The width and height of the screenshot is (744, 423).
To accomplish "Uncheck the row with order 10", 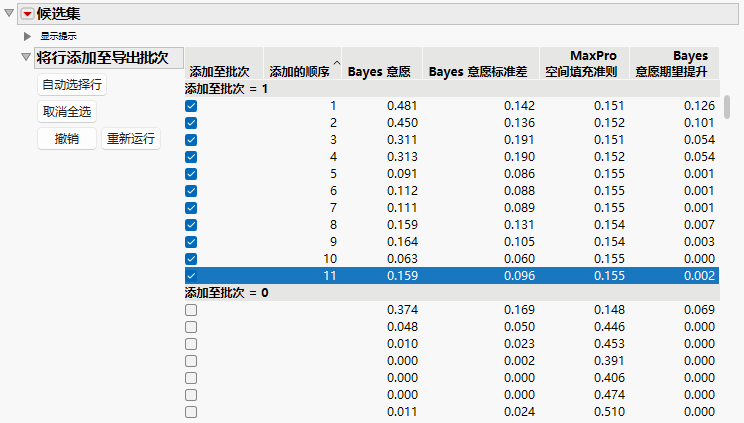I will 191,259.
